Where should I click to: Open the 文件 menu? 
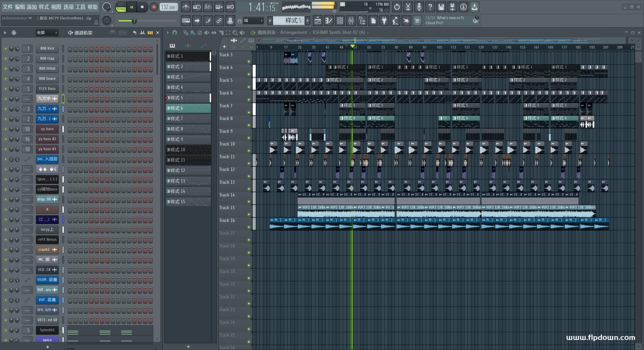(8, 7)
